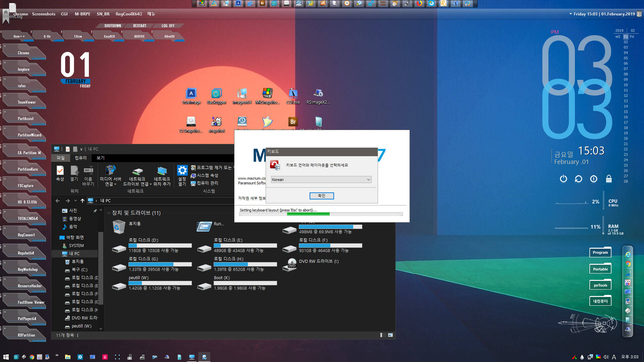Show hidden taskbar toolbar overflow chevron

coord(57,355)
